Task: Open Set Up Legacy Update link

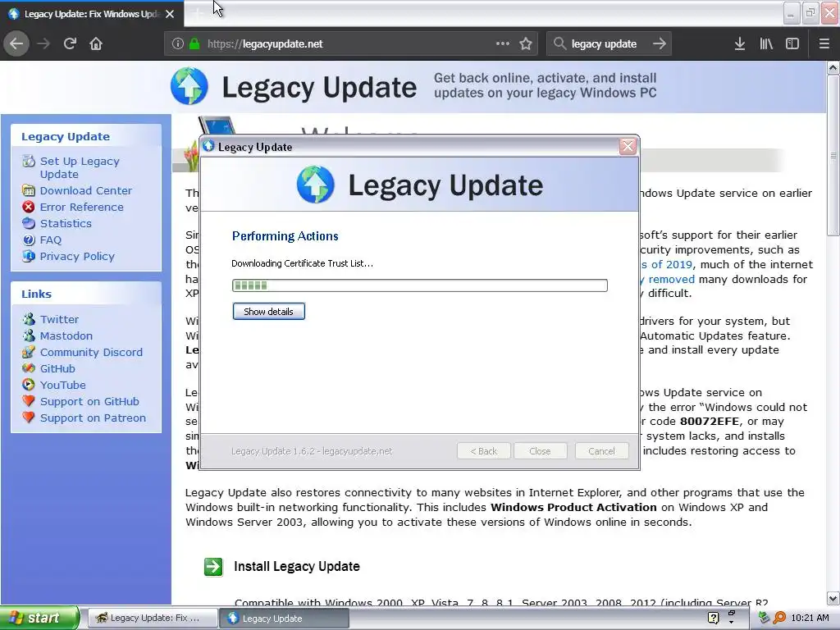Action: [x=80, y=167]
